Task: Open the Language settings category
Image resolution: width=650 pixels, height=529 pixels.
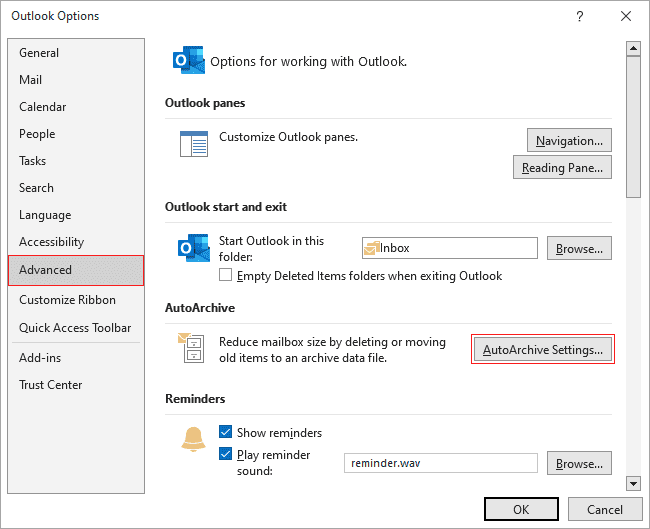Action: click(76, 215)
